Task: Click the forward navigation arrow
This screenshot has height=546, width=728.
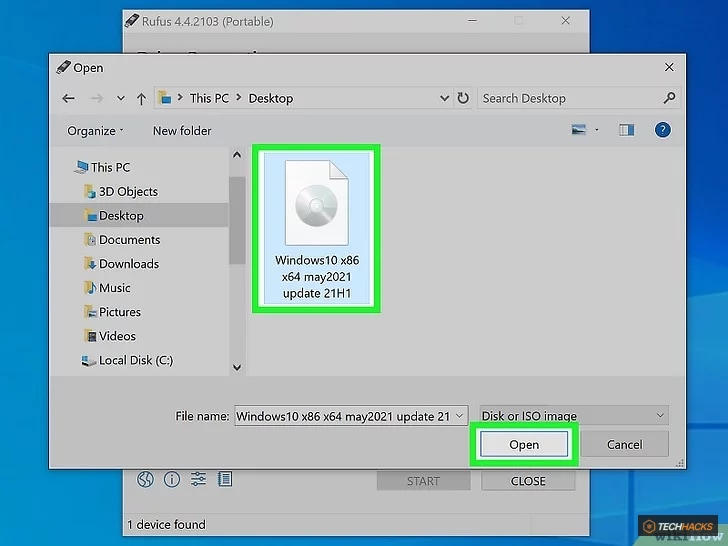Action: click(97, 98)
